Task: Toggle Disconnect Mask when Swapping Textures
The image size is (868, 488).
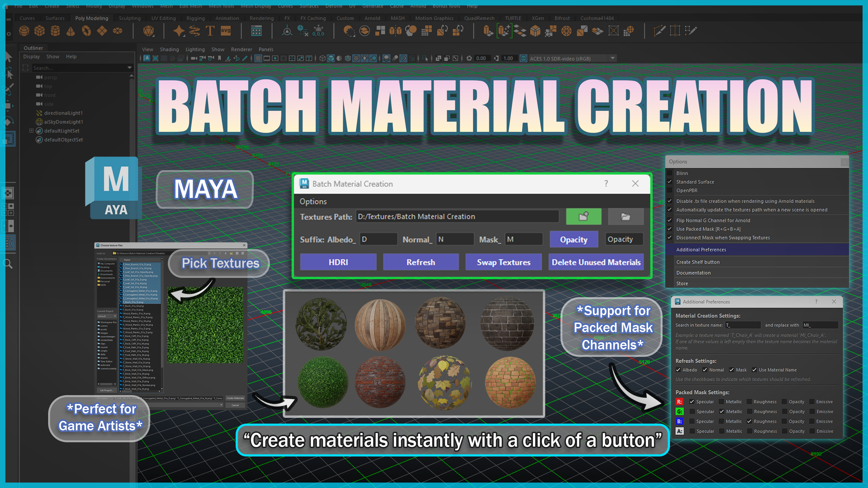Action: [x=670, y=238]
